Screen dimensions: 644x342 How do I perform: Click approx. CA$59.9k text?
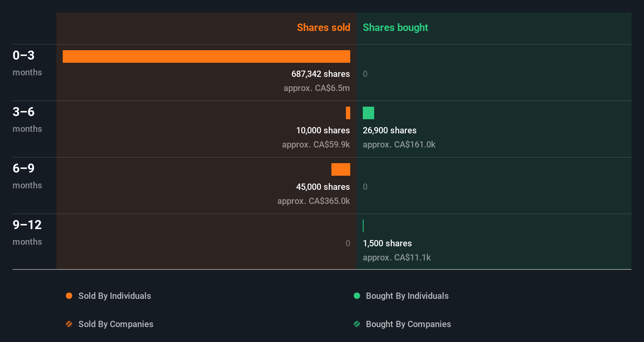point(316,144)
